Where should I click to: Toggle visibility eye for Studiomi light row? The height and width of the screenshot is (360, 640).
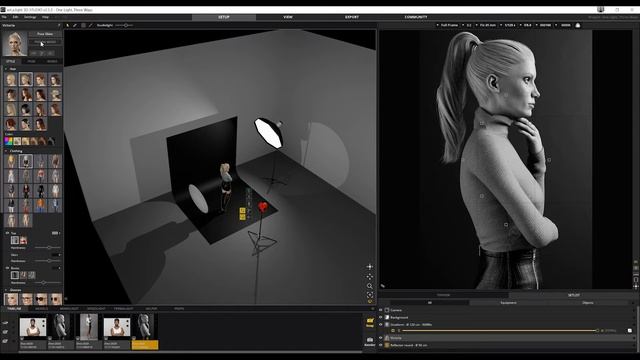click(x=381, y=325)
